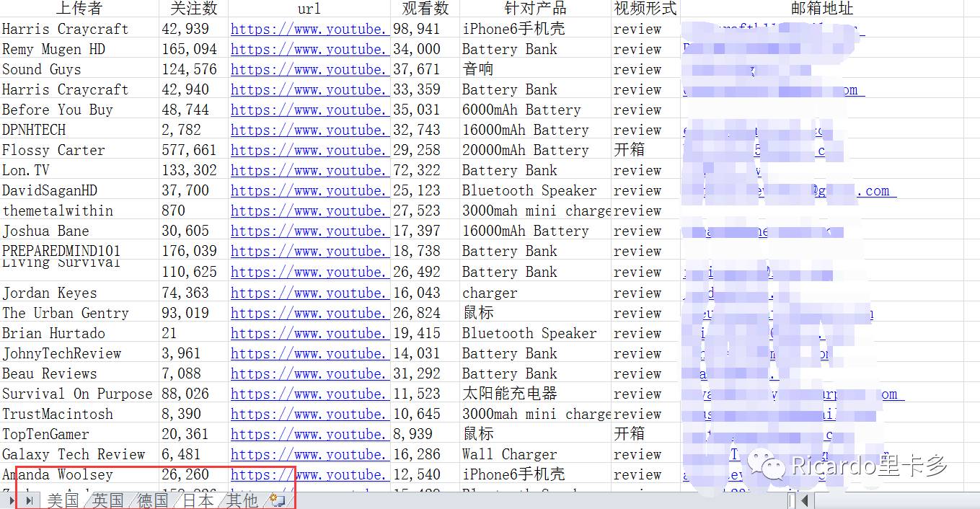Select the Flossy Carter cell
This screenshot has width=980, height=509.
[79, 150]
